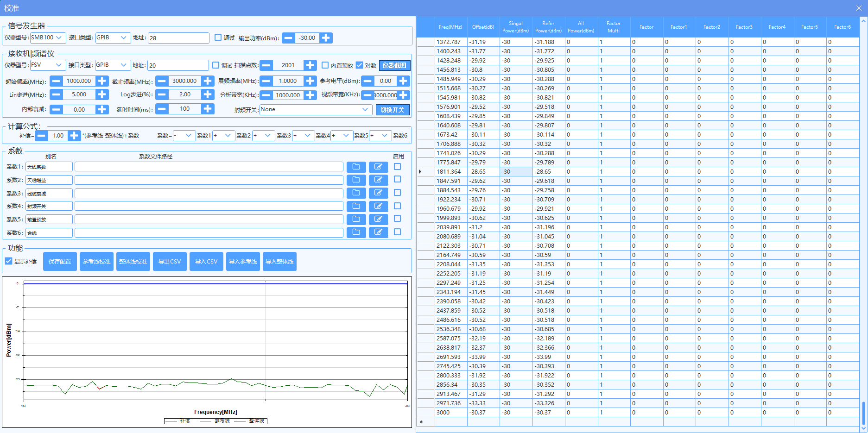The width and height of the screenshot is (868, 433).
Task: Increase 起始频率(MHz) value
Action: [102, 81]
